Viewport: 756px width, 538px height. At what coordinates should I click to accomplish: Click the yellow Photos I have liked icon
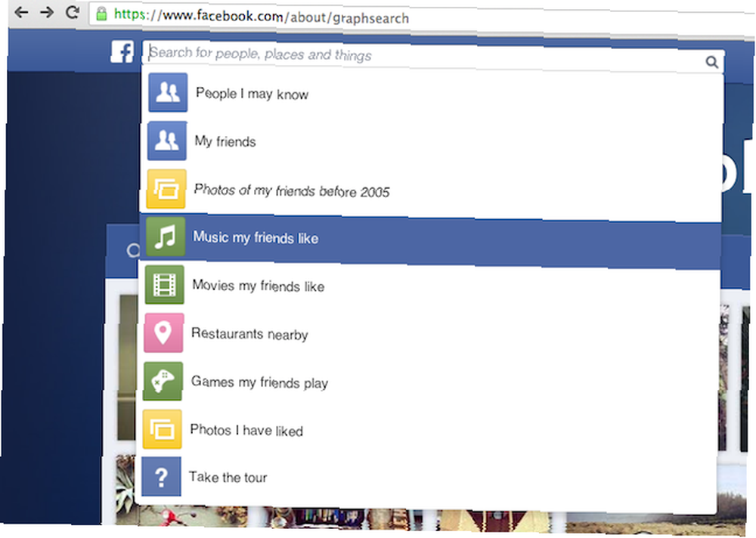162,429
